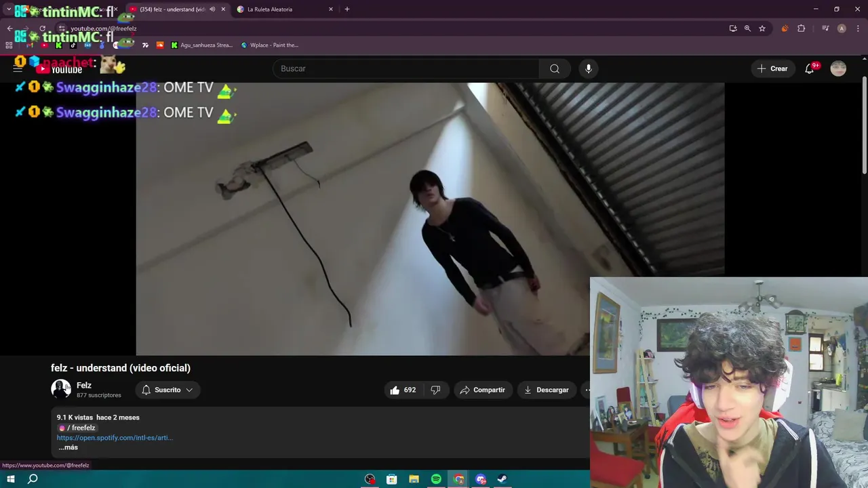Expand description with ...más
This screenshot has width=868, height=488.
point(68,447)
